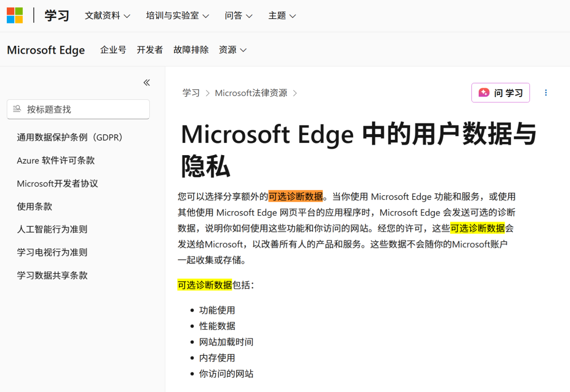Go to the 学习 home link
The image size is (570, 392).
pos(56,16)
